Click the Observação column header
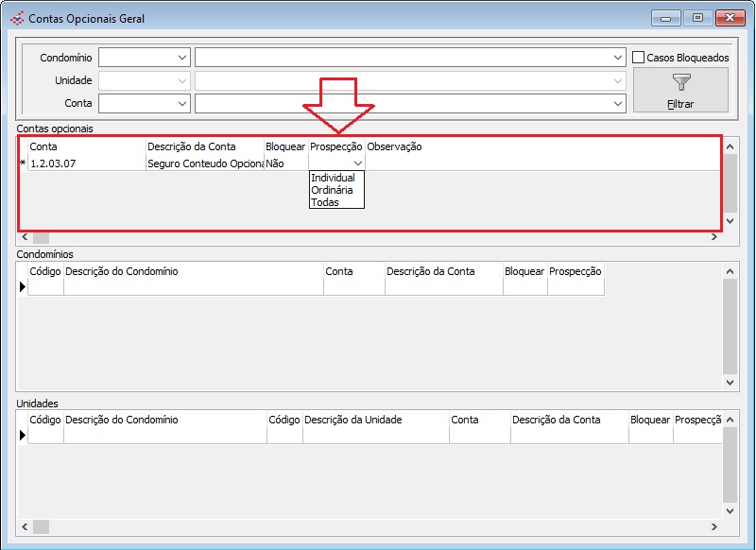The height and width of the screenshot is (550, 756). point(394,146)
